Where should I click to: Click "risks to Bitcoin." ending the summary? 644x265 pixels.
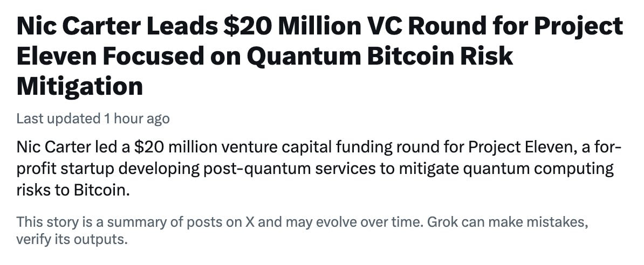(x=73, y=190)
